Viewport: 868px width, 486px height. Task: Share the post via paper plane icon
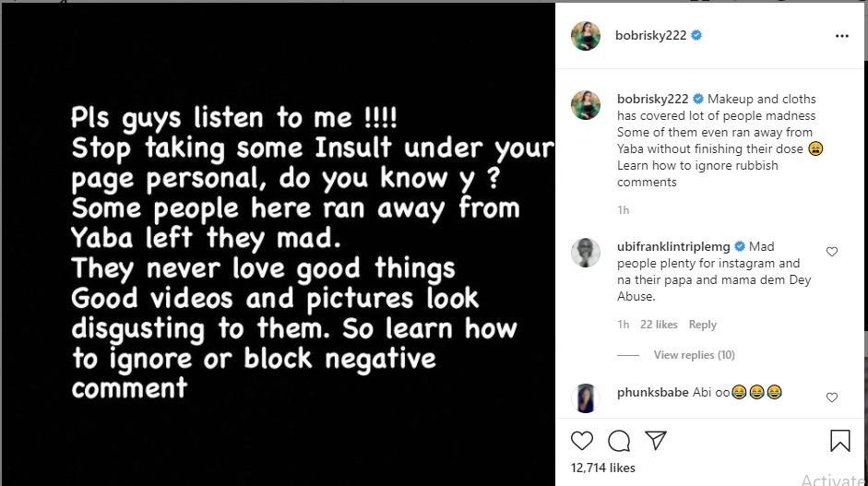pyautogui.click(x=655, y=440)
